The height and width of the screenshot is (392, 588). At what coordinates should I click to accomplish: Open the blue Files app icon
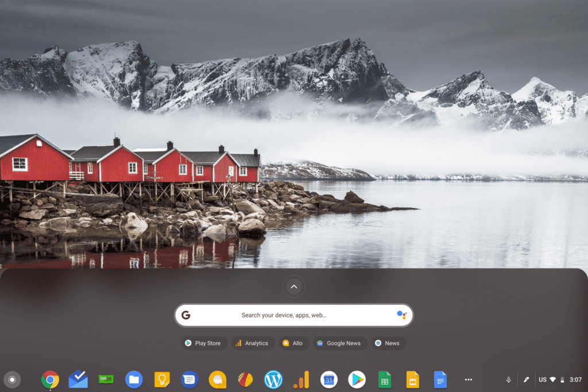[134, 379]
